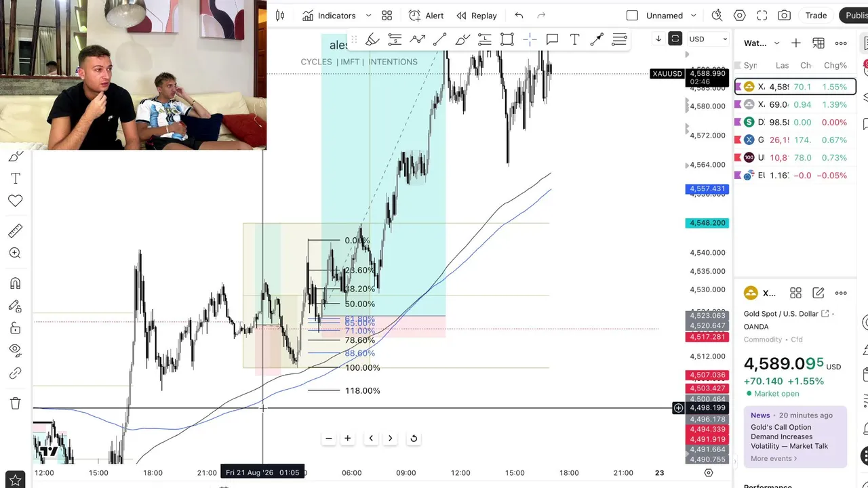Sort watchlist by Symbol column
Screen dimensions: 868x488
[750, 66]
